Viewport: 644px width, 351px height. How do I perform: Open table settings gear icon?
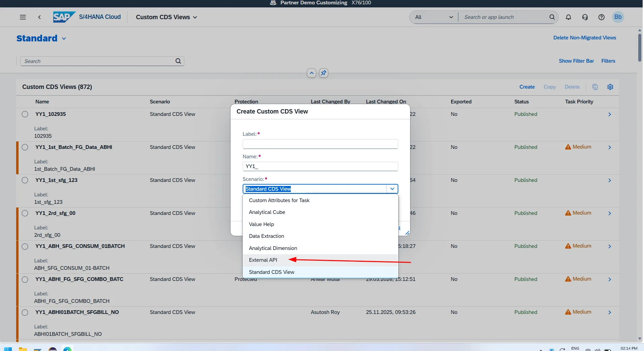(x=610, y=87)
